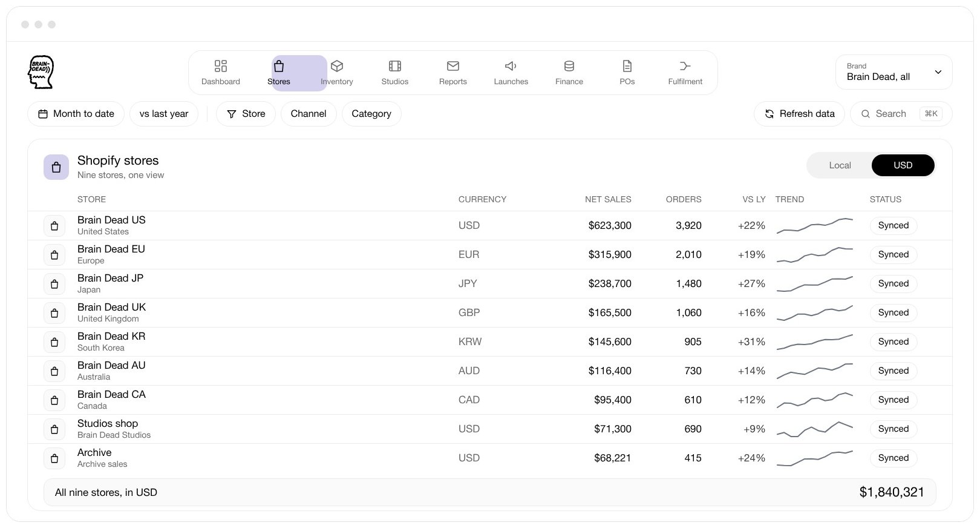This screenshot has height=528, width=980.
Task: Click the Synced status for Brain Dead US
Action: (x=893, y=226)
